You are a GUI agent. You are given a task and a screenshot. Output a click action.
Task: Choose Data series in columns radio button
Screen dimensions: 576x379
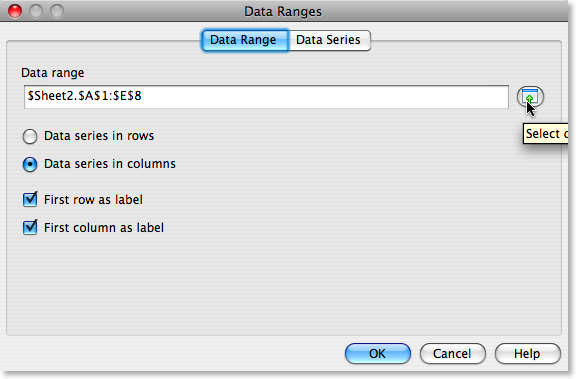30,164
